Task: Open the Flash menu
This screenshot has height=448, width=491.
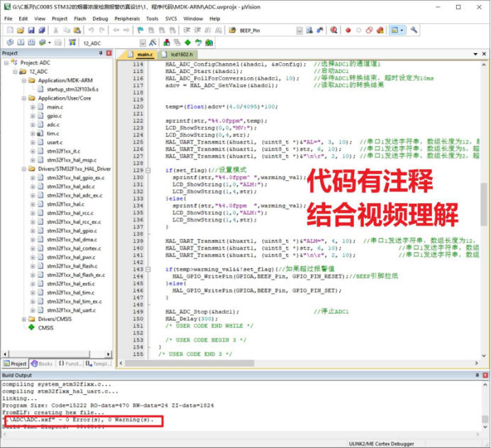Action: (80, 18)
